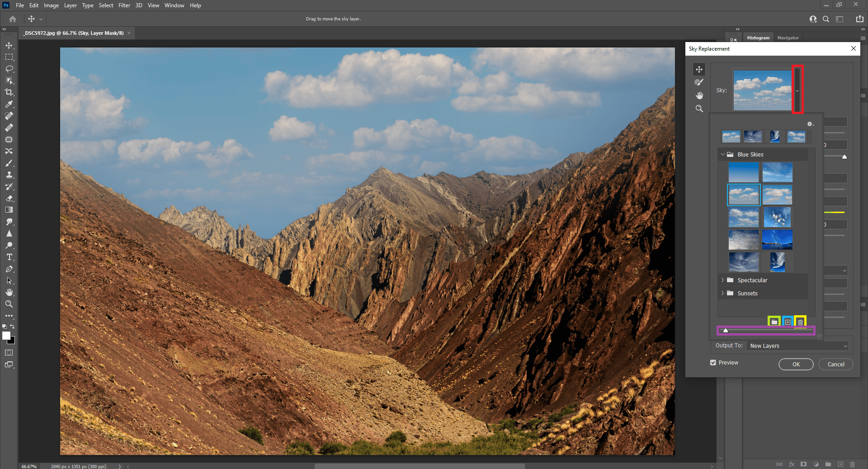The image size is (868, 469).
Task: Select the Clone Stamp tool
Action: pos(9,175)
